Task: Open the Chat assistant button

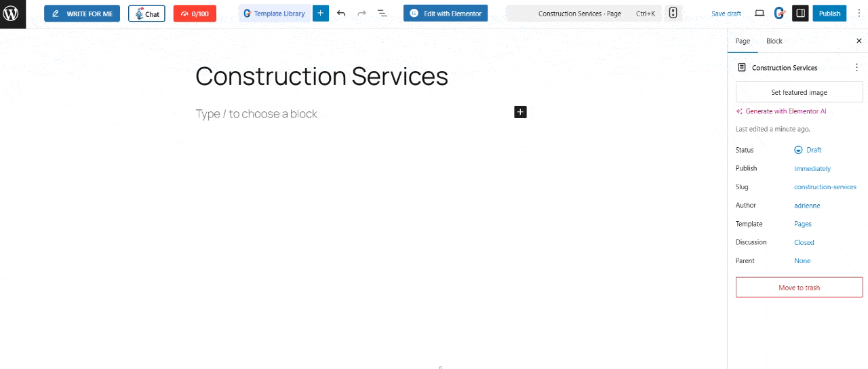Action: 146,14
